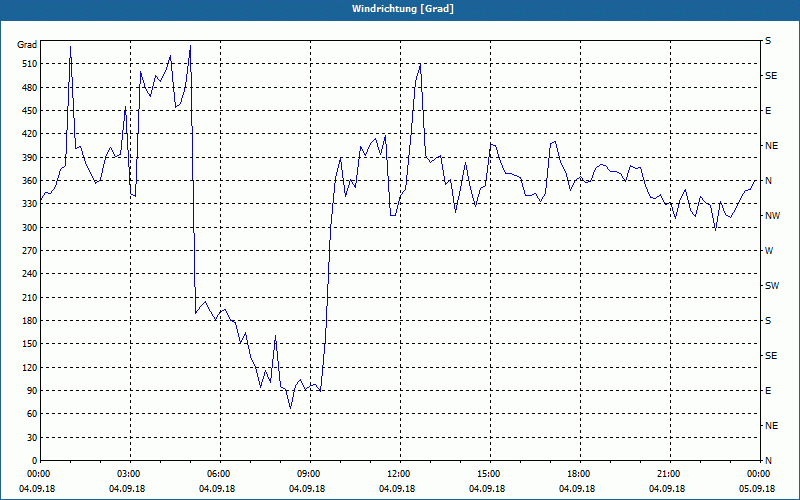Select the 03:00 time label

(130, 474)
